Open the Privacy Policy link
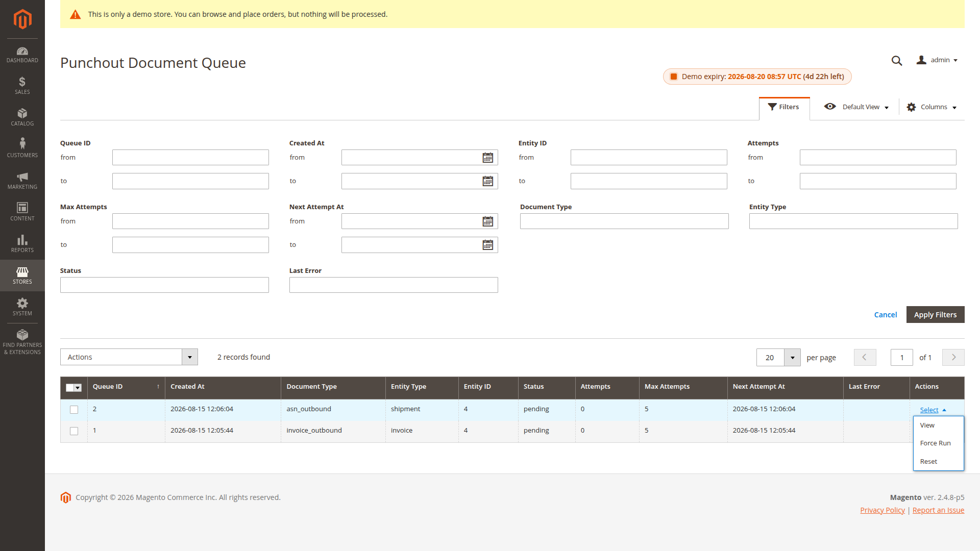Viewport: 980px width, 551px height. 883,510
